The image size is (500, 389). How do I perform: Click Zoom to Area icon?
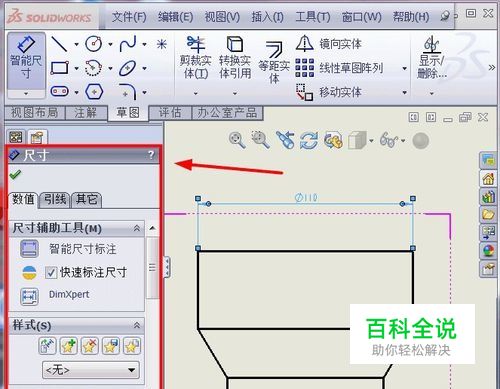(x=260, y=140)
